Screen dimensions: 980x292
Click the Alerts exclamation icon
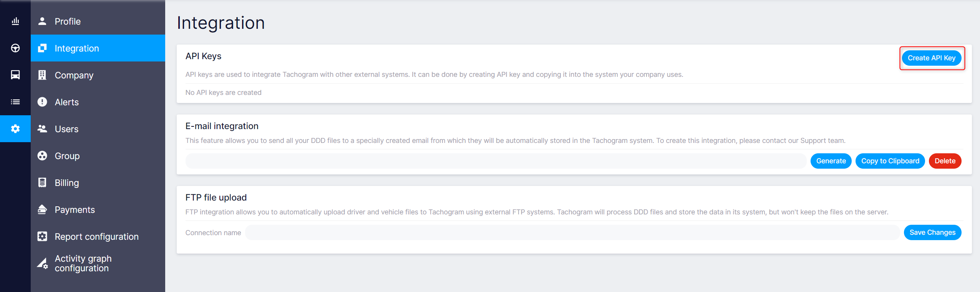coord(42,102)
